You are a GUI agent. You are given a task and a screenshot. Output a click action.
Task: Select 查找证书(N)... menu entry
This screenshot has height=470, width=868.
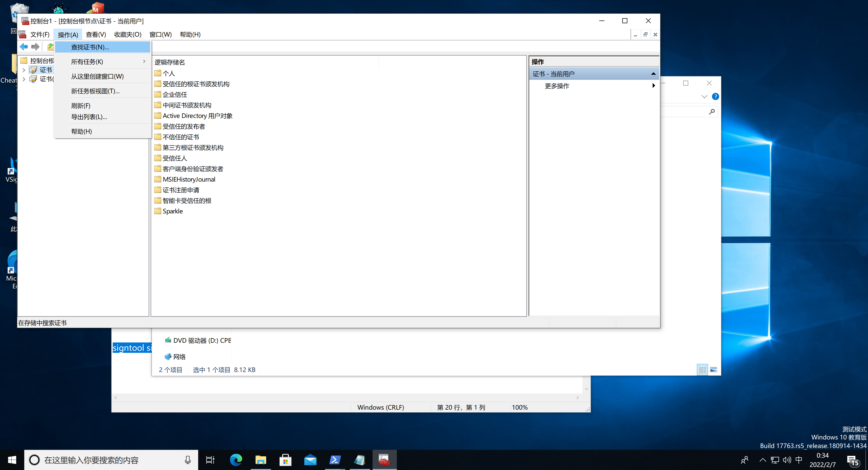click(x=90, y=47)
